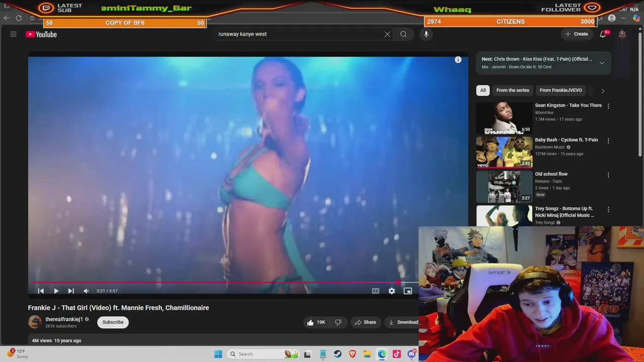Open the therealfrankiej1 channel name link
This screenshot has height=362, width=644.
click(x=64, y=319)
